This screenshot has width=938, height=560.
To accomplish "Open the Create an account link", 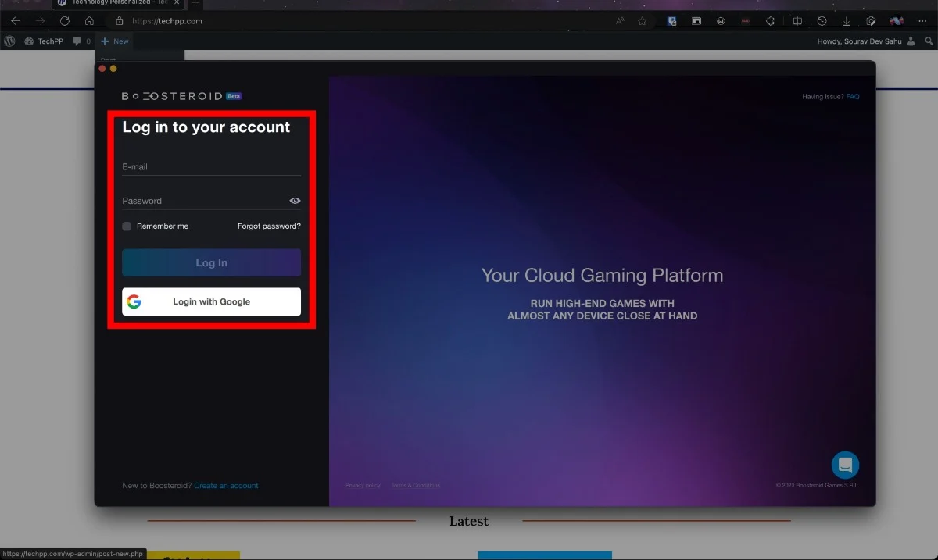I will tap(226, 486).
